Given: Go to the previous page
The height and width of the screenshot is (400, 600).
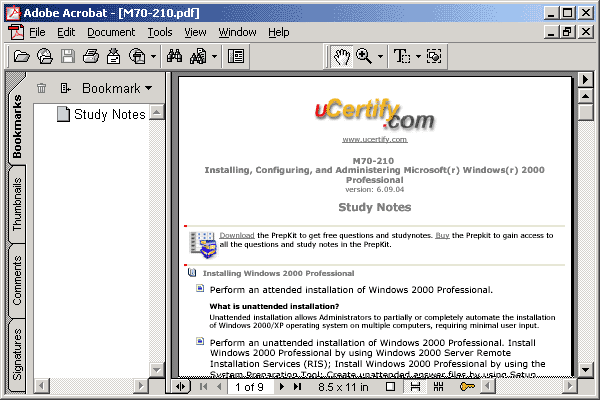Looking at the screenshot, I should point(219,387).
